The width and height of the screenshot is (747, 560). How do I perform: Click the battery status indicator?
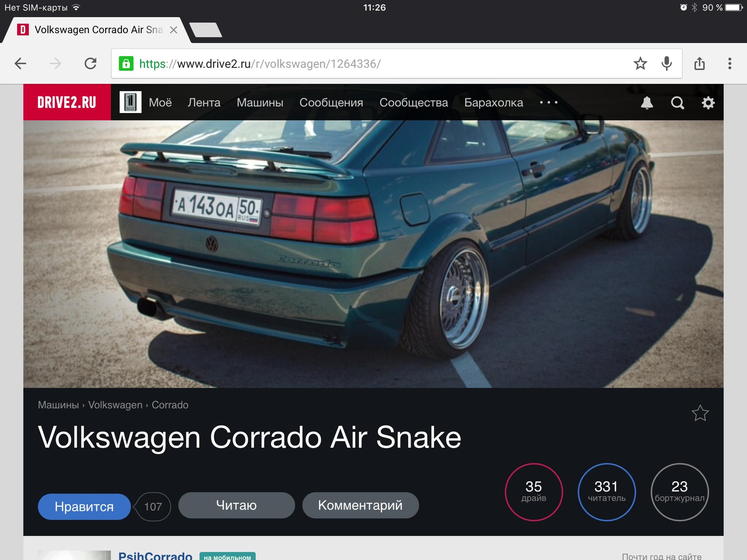pyautogui.click(x=734, y=7)
